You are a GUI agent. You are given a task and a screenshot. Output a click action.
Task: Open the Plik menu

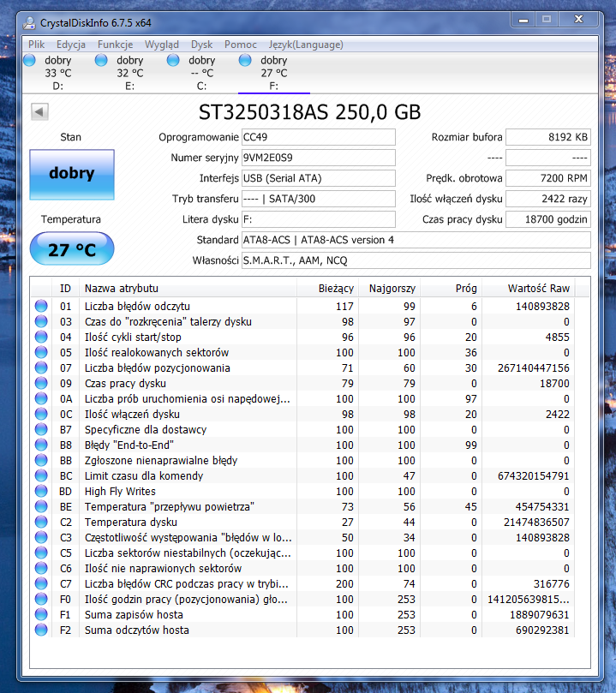36,45
